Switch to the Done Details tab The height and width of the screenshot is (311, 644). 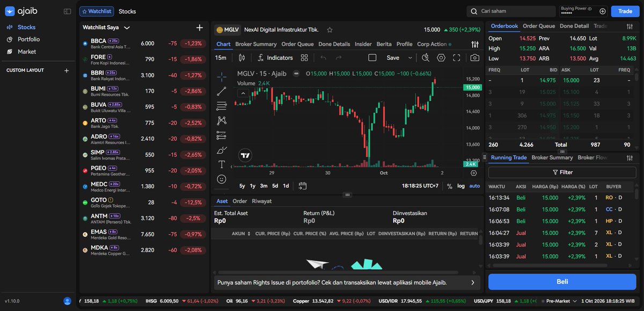point(334,44)
